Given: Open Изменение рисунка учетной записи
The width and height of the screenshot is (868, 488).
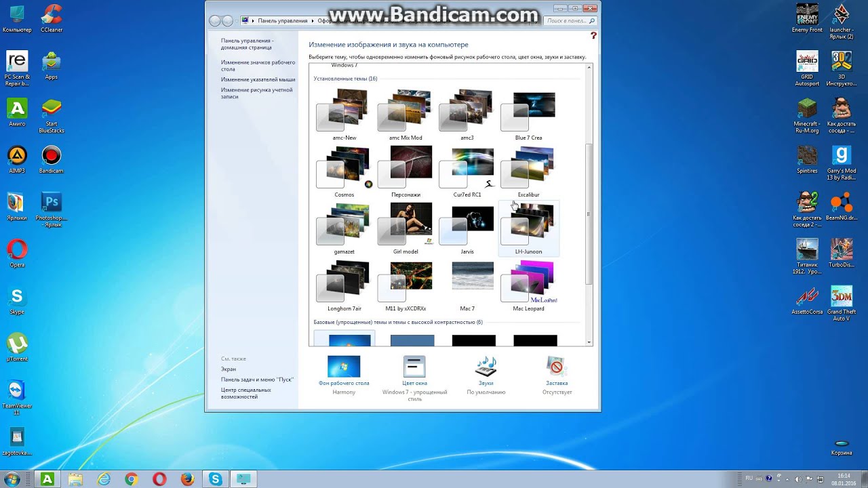Looking at the screenshot, I should tap(256, 93).
